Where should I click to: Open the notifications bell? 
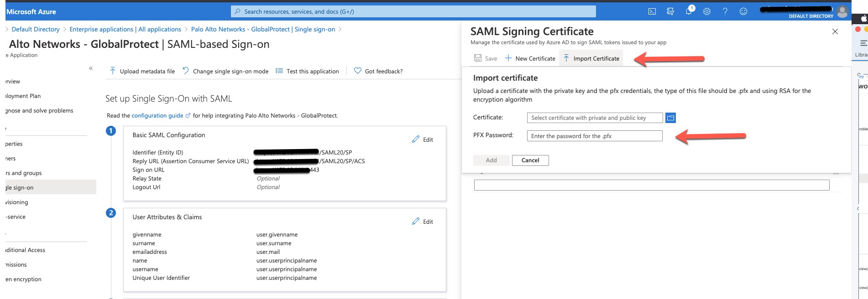click(689, 11)
